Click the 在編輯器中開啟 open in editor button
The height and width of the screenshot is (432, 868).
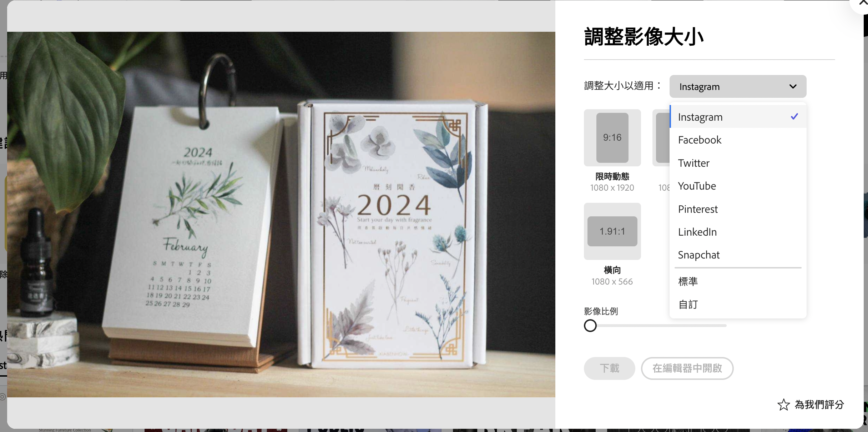[x=687, y=368]
